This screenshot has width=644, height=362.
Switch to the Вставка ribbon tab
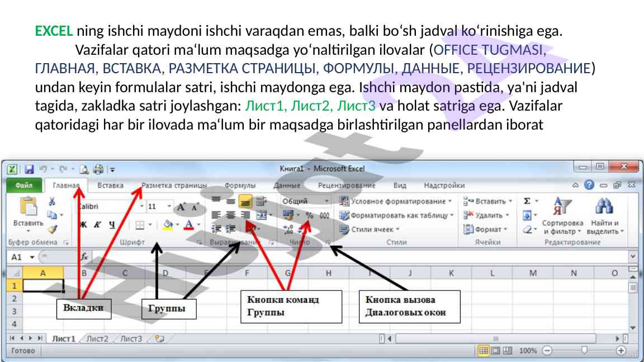[111, 185]
